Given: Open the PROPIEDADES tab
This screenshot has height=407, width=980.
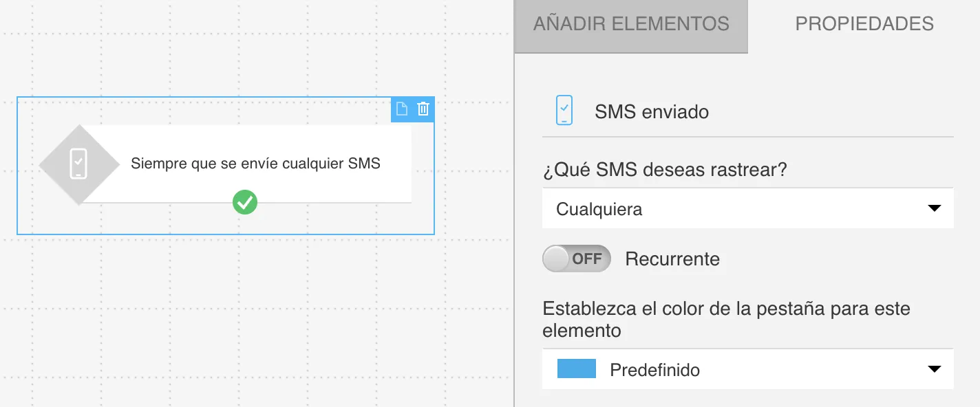Looking at the screenshot, I should (864, 24).
